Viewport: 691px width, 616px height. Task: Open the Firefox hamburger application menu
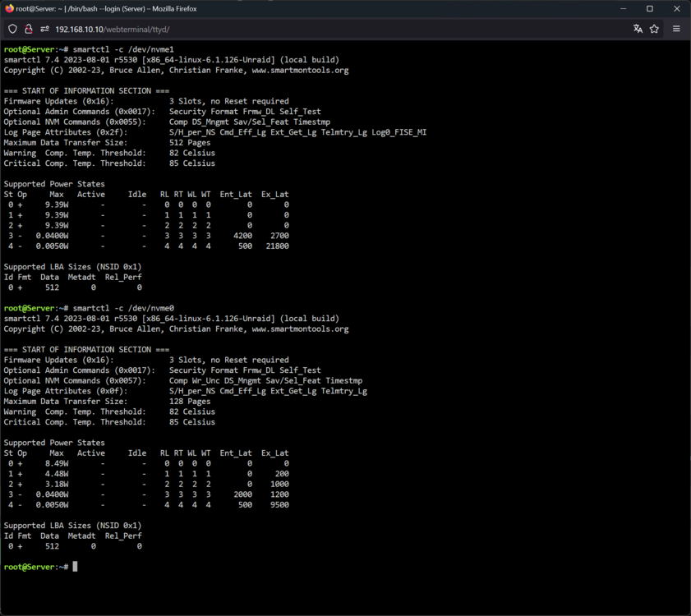pos(676,29)
